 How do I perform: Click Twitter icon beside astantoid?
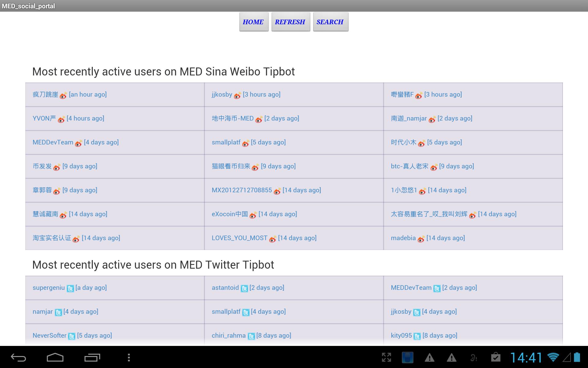click(x=244, y=289)
